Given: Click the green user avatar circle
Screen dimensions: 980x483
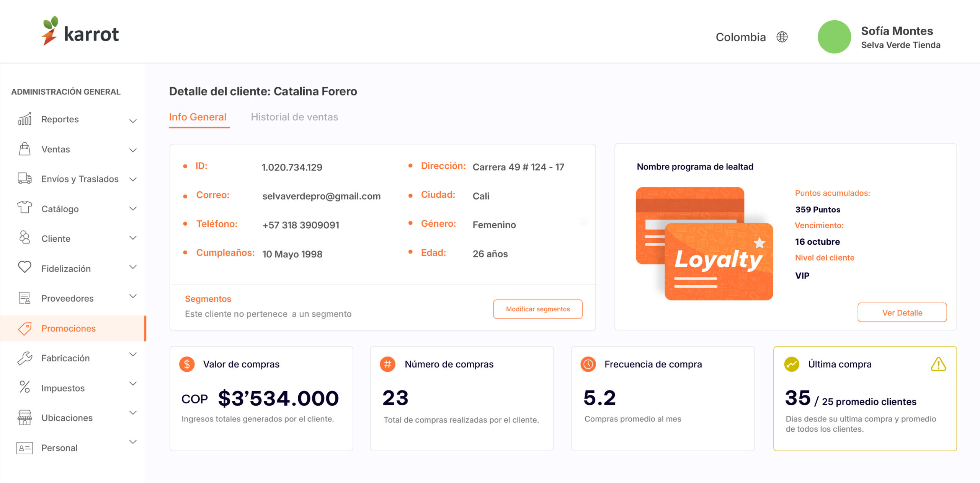Looking at the screenshot, I should (x=834, y=37).
